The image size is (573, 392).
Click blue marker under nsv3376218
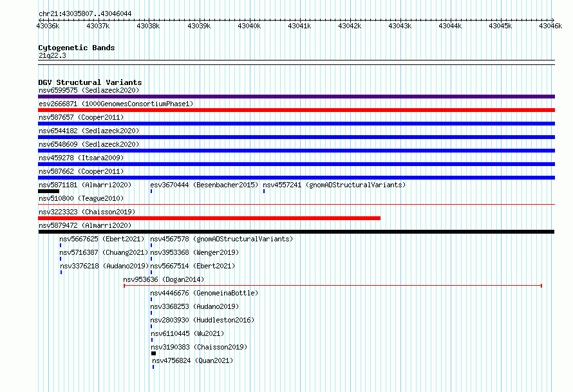pyautogui.click(x=61, y=272)
